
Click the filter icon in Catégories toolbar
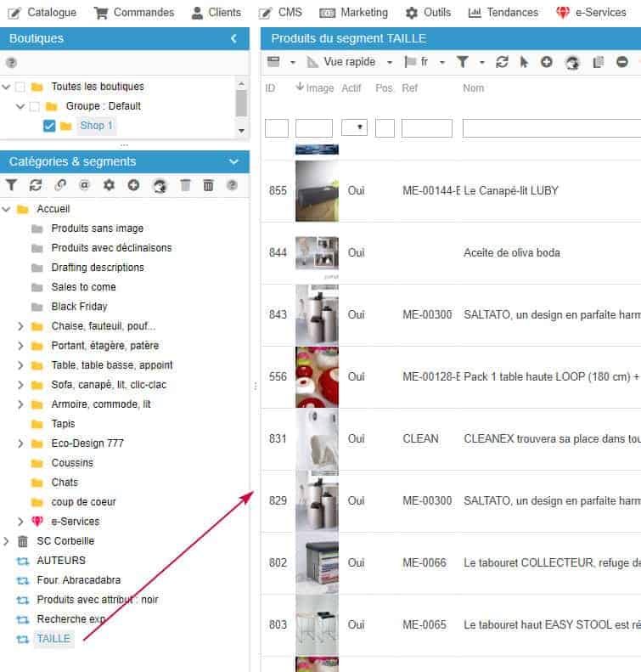[12, 185]
